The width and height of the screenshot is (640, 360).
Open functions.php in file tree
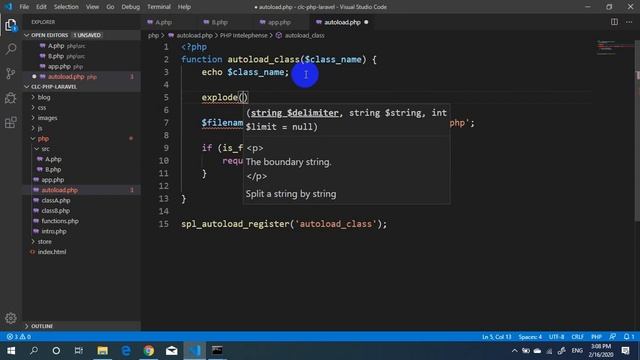click(60, 221)
